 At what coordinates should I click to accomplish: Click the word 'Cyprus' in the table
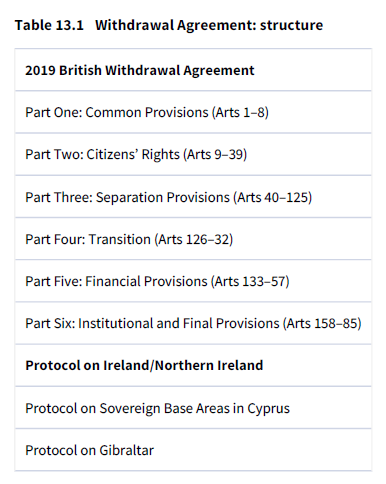click(268, 409)
